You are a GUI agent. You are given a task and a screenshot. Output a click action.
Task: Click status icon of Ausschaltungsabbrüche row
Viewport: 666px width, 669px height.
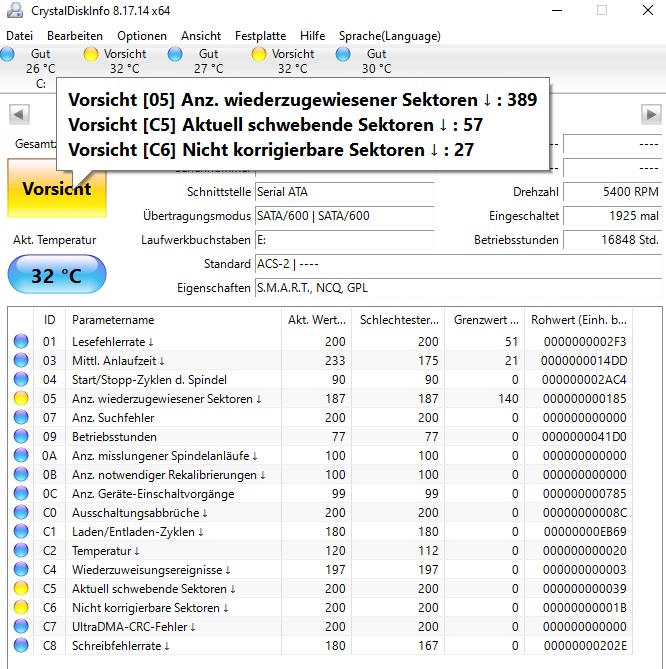point(21,512)
